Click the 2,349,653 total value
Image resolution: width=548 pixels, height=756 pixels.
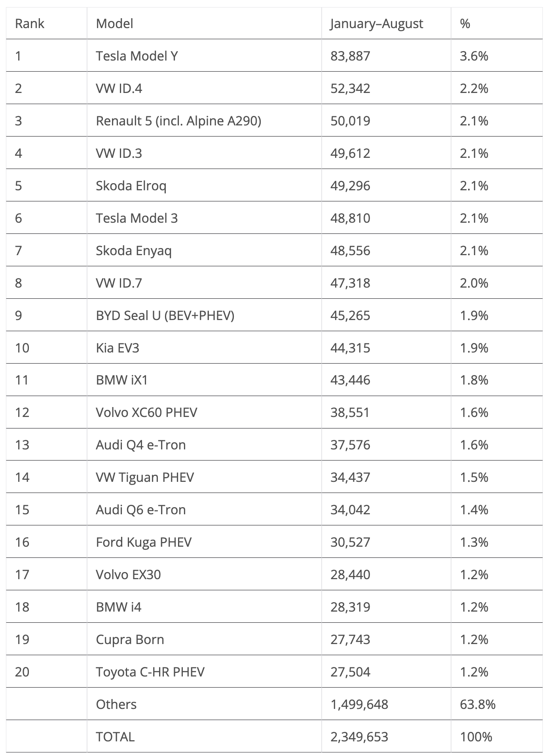(x=359, y=737)
